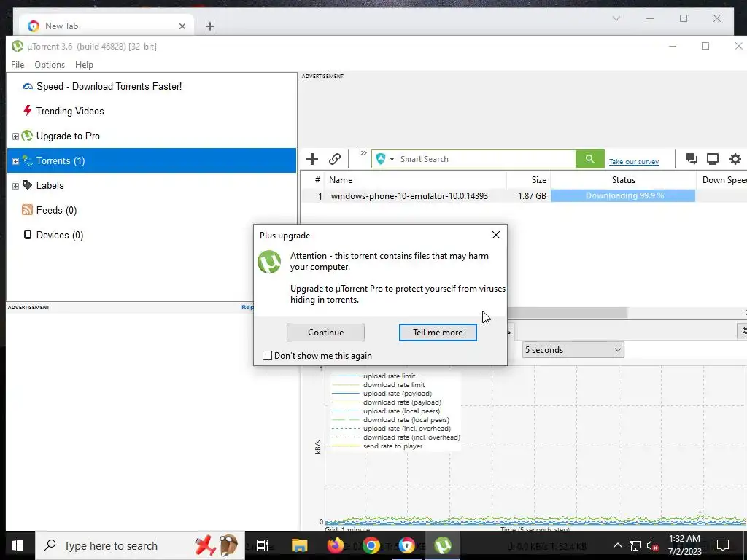Close the Plus upgrade dialog
This screenshot has width=747, height=560.
[x=496, y=235]
